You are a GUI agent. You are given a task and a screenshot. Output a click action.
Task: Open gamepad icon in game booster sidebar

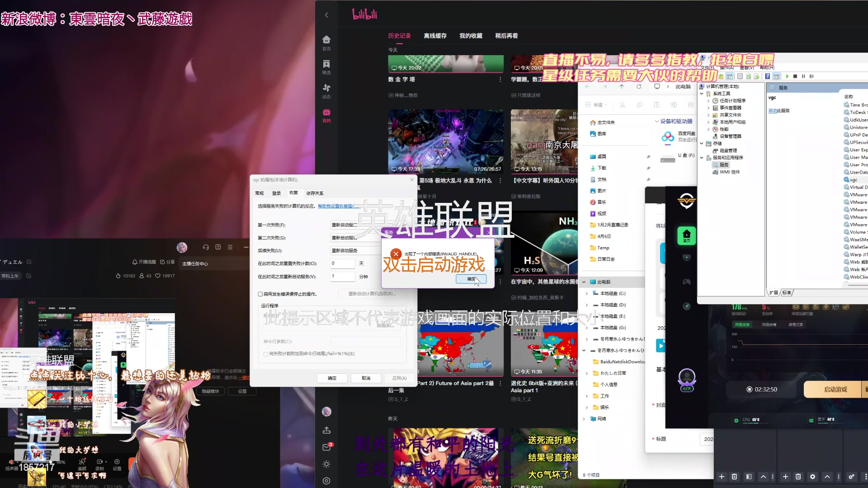[x=686, y=282]
